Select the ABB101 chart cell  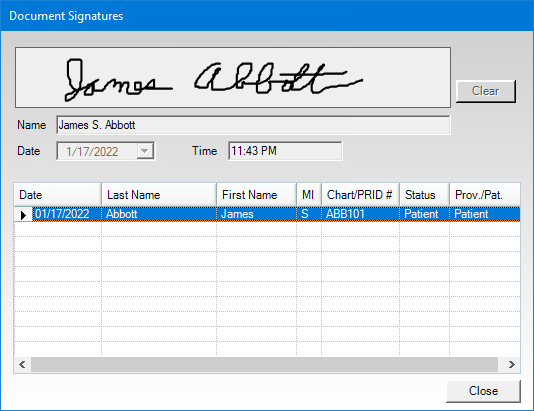360,214
